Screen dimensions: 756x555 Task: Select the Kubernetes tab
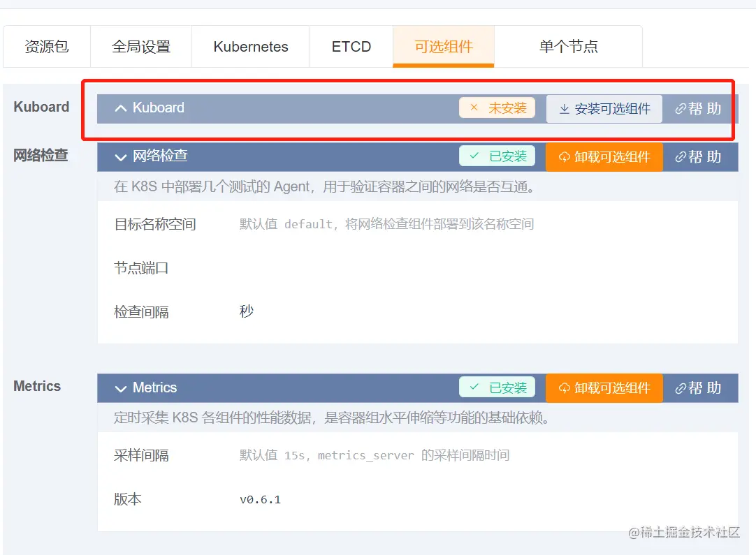(251, 47)
